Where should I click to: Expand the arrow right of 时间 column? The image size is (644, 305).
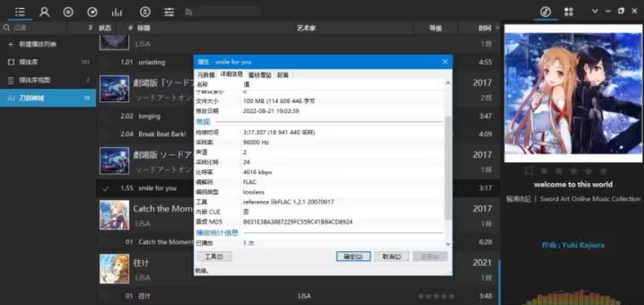(x=497, y=28)
